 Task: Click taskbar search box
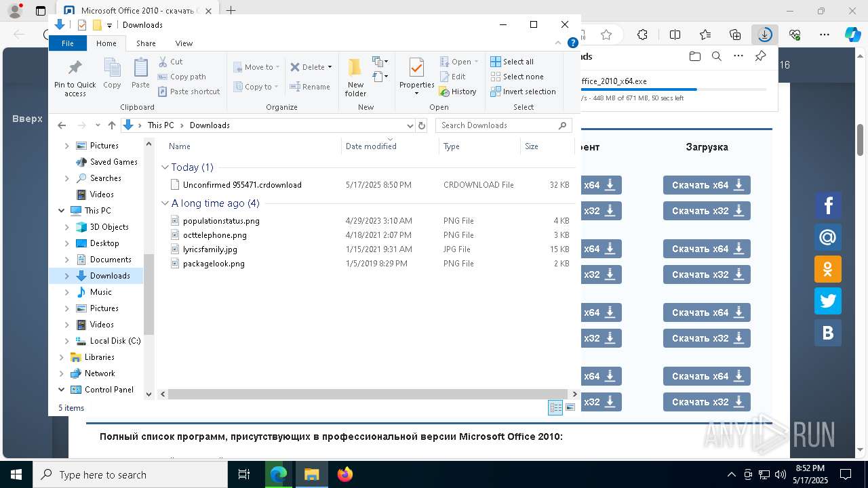(130, 474)
